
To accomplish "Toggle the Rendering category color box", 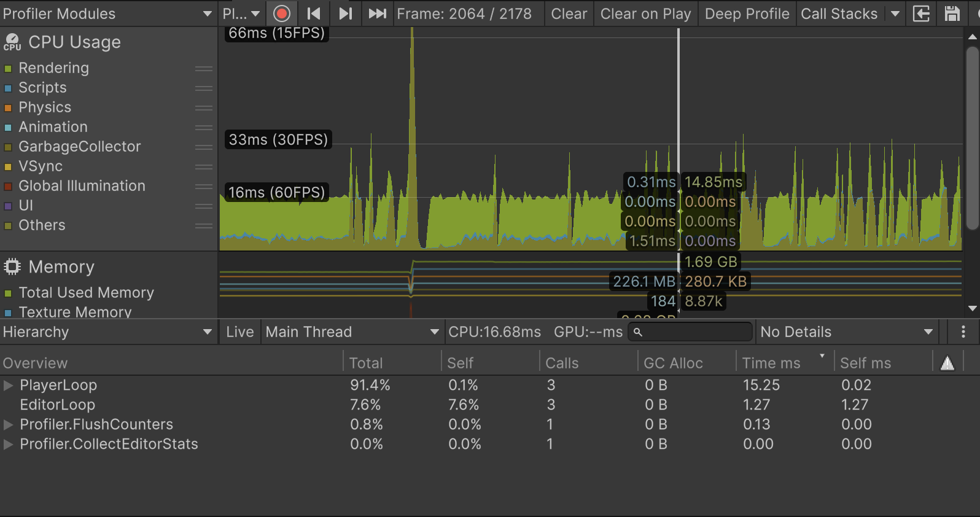I will [8, 69].
